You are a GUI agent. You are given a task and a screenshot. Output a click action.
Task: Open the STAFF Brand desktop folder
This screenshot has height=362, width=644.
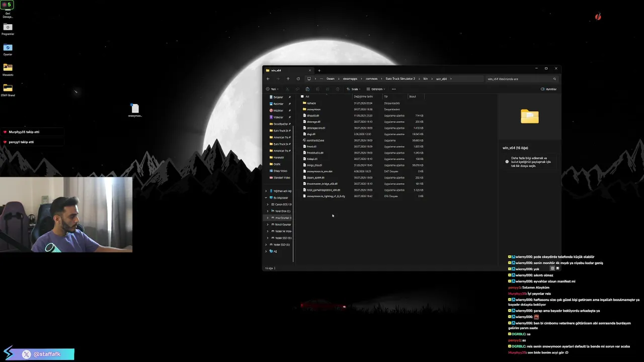point(8,90)
